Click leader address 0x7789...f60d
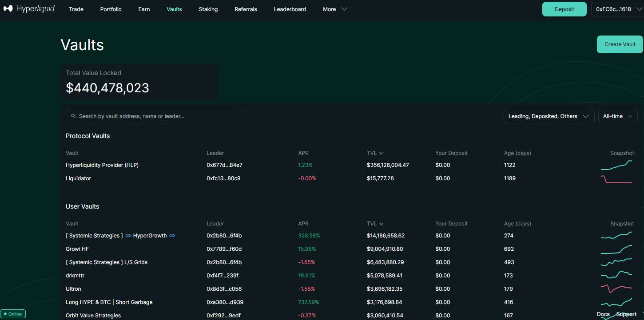 224,249
